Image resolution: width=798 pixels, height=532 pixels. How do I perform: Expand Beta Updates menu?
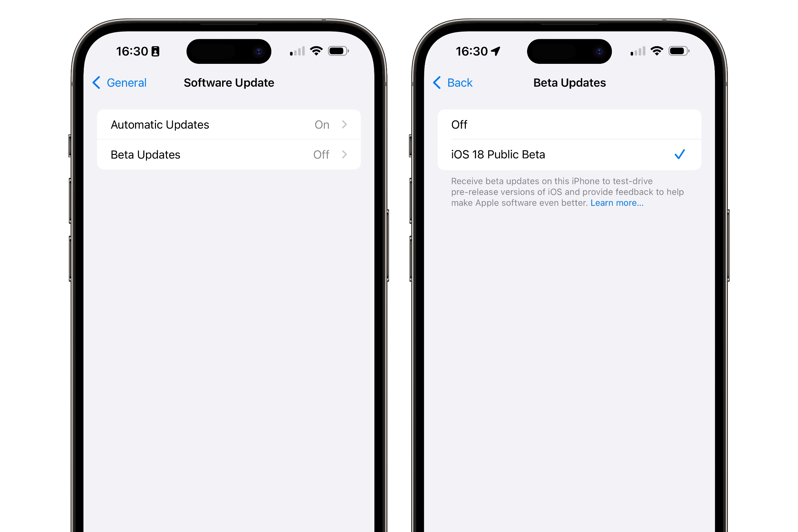tap(229, 154)
